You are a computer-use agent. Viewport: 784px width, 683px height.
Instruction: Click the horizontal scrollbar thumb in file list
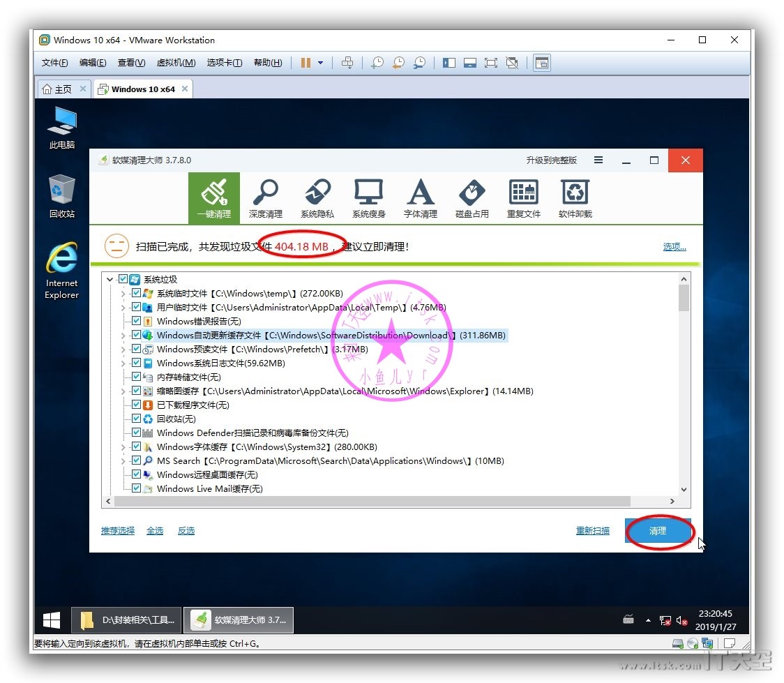point(372,501)
